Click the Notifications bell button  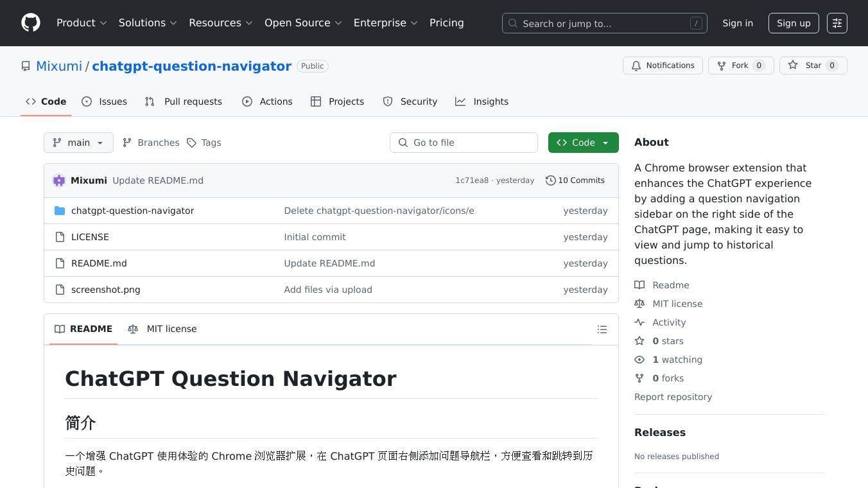point(663,65)
